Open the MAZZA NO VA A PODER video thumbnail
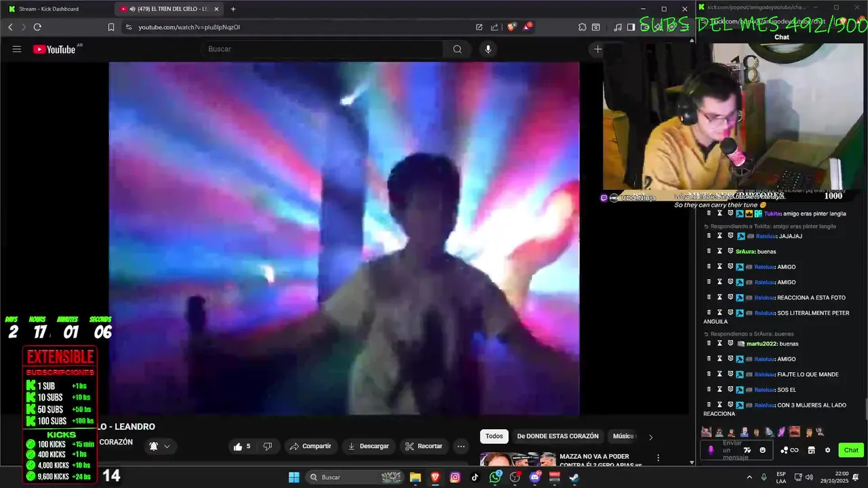Viewport: 868px width, 488px height. (518, 459)
